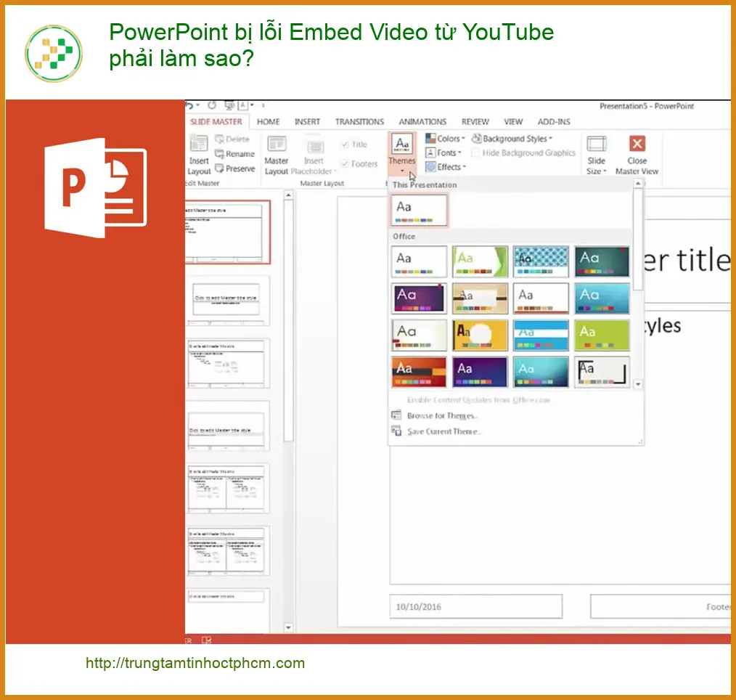736x700 pixels.
Task: Switch to the TRANSITIONS tab
Action: pyautogui.click(x=359, y=121)
